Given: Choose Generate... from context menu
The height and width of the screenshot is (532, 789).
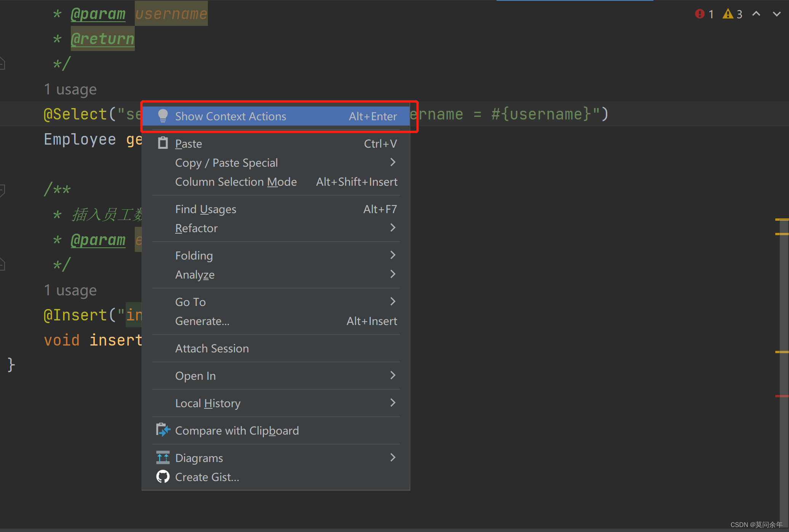Looking at the screenshot, I should (202, 321).
